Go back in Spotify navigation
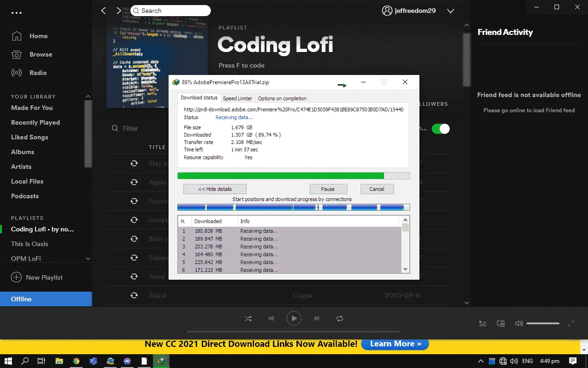 click(x=103, y=11)
